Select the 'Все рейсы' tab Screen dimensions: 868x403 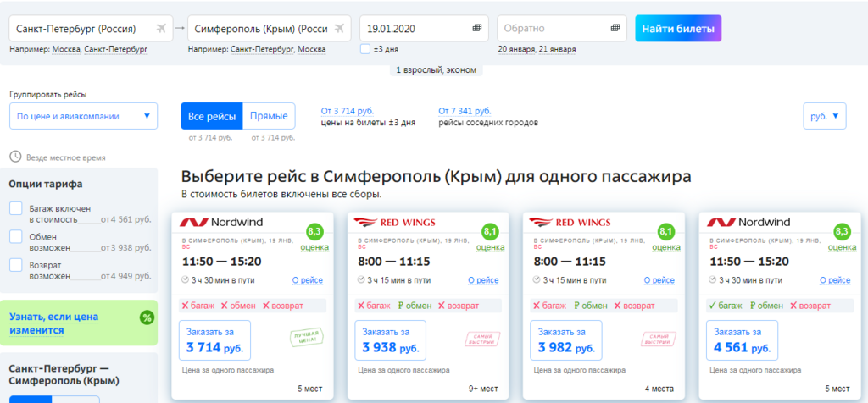(x=211, y=116)
